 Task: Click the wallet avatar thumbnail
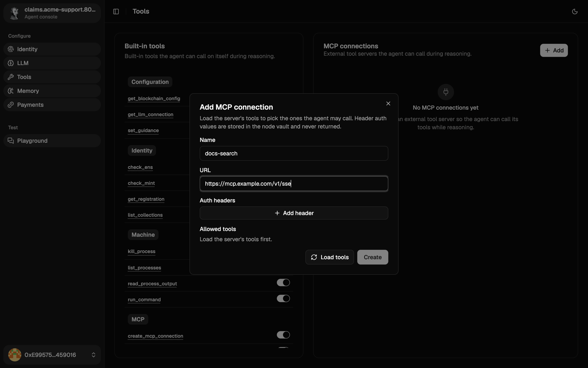[x=15, y=355]
